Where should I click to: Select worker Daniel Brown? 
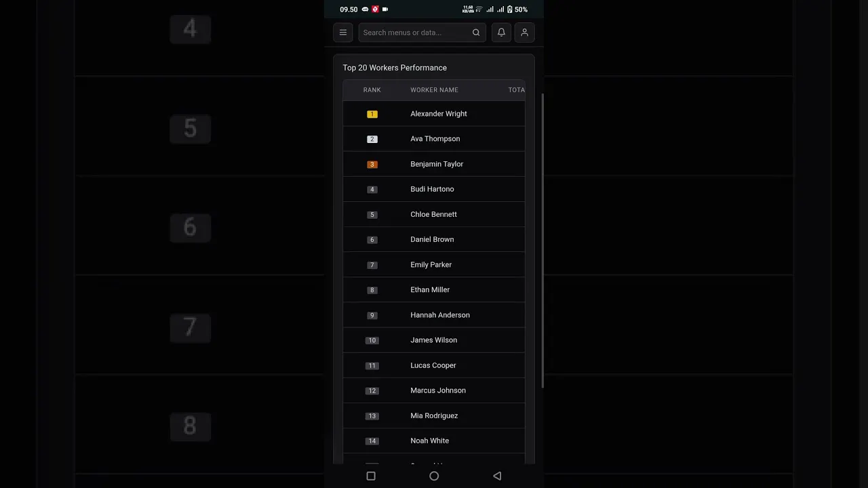coord(432,239)
